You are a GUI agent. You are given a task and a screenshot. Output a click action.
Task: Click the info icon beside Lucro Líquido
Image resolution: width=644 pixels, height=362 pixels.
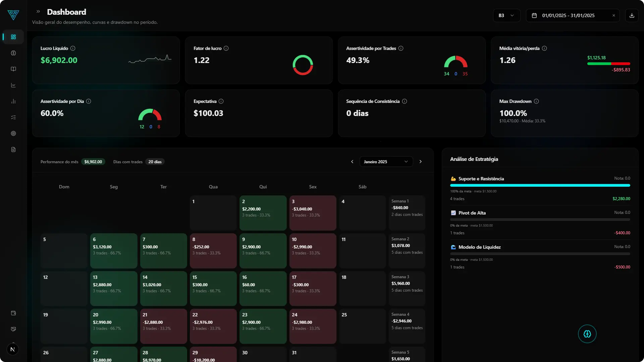(x=73, y=48)
